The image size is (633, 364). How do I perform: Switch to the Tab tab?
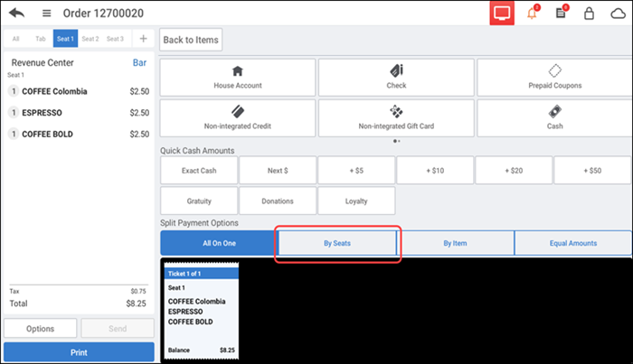[x=41, y=39]
